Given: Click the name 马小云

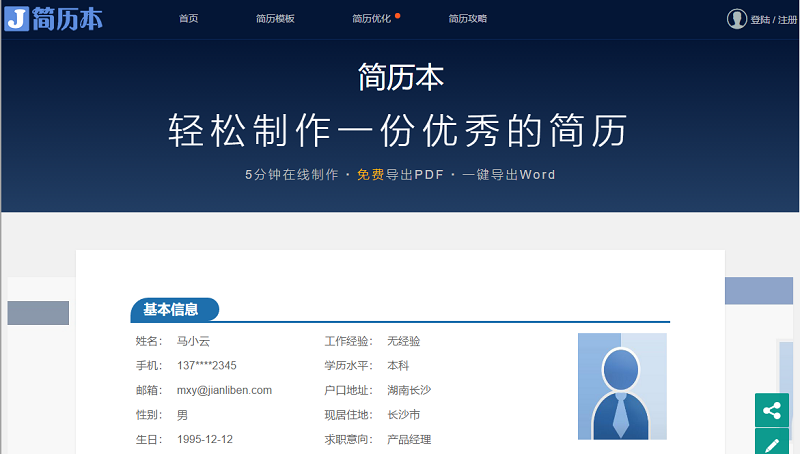Looking at the screenshot, I should click(x=193, y=341).
